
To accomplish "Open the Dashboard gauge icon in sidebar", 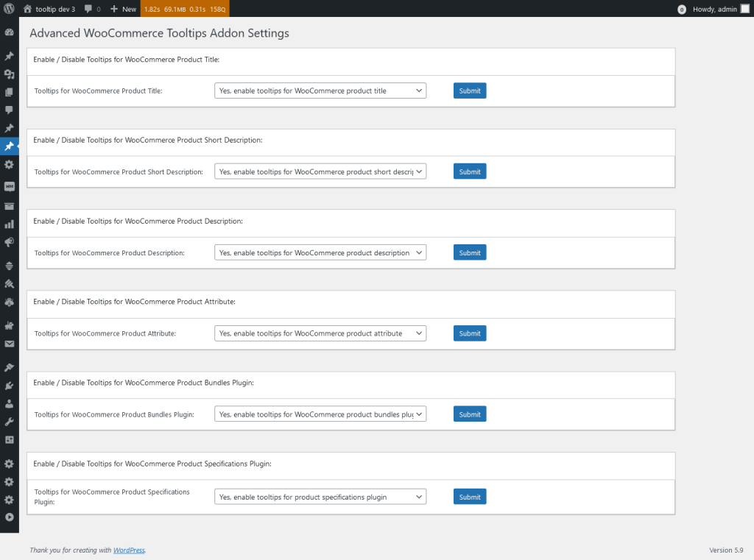I will coord(9,32).
